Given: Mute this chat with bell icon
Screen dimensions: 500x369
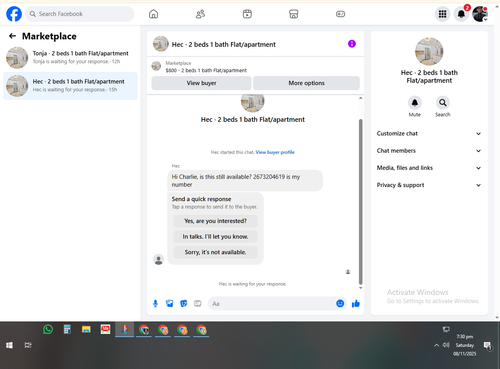Looking at the screenshot, I should pos(415,103).
